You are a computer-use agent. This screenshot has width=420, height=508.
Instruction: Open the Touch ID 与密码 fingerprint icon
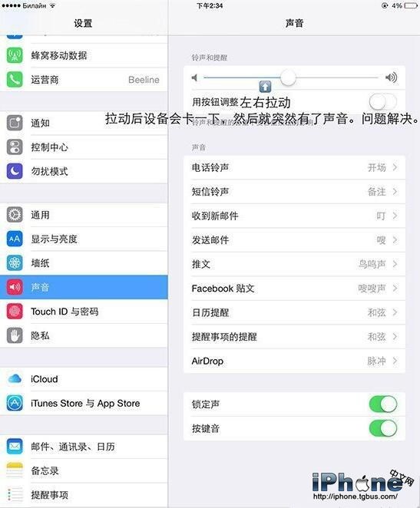[15, 312]
